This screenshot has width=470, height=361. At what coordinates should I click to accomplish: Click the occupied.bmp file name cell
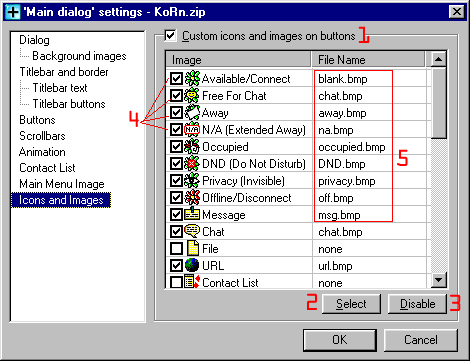point(369,147)
